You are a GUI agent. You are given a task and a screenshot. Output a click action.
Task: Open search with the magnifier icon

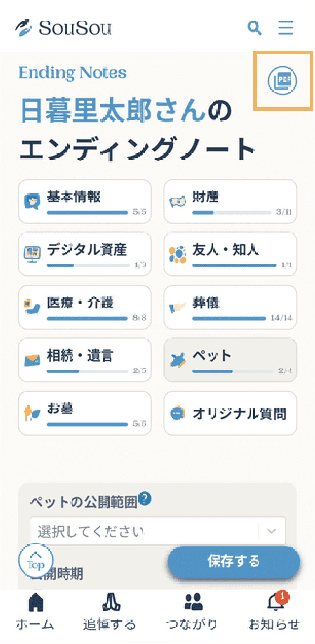tap(254, 28)
